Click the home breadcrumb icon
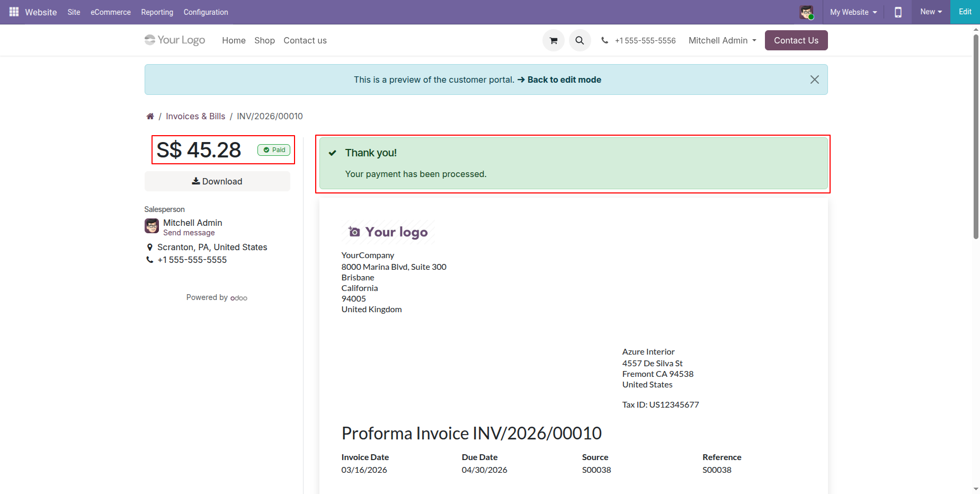This screenshot has width=980, height=494. click(150, 117)
